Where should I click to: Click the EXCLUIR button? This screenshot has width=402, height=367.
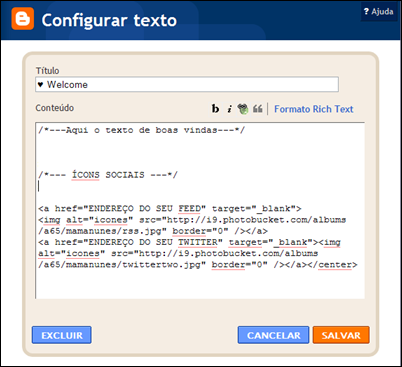pyautogui.click(x=62, y=335)
